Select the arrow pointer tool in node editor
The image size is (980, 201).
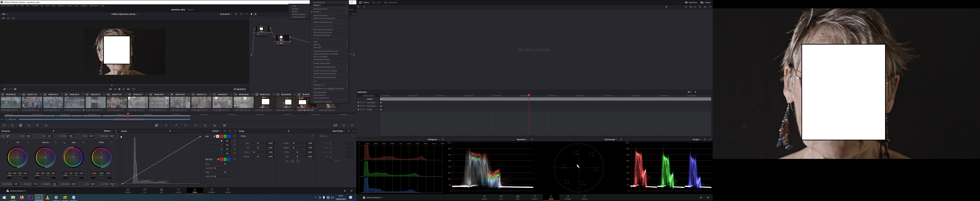pyautogui.click(x=251, y=14)
